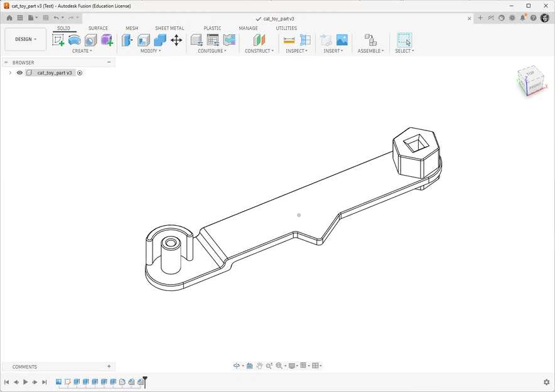Open the user profile avatar
This screenshot has height=392, width=555.
point(545,18)
